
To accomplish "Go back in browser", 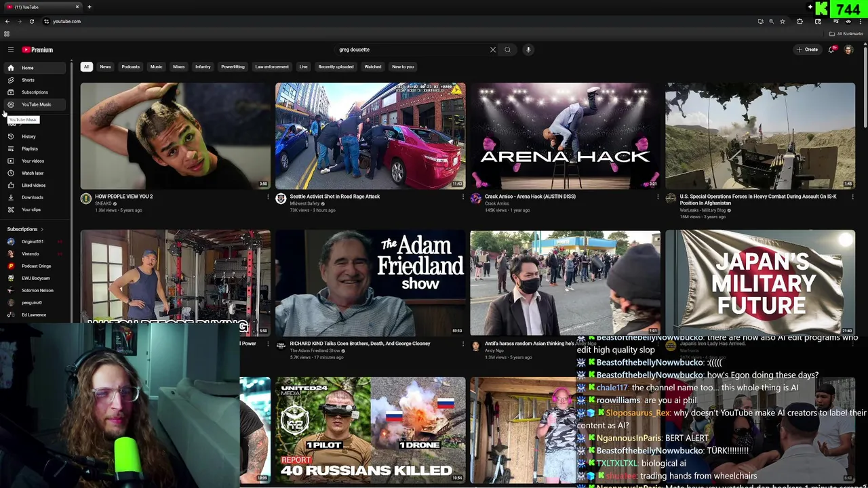I will pos(7,21).
